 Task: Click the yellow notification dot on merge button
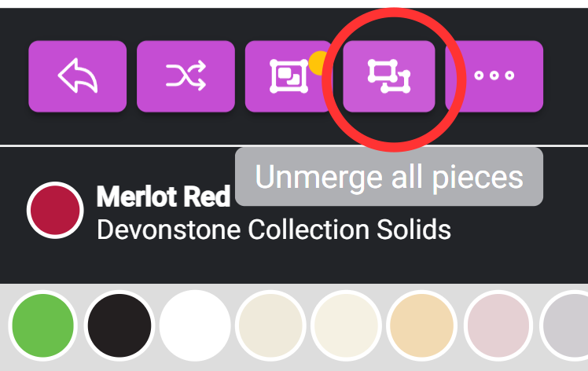pyautogui.click(x=318, y=61)
